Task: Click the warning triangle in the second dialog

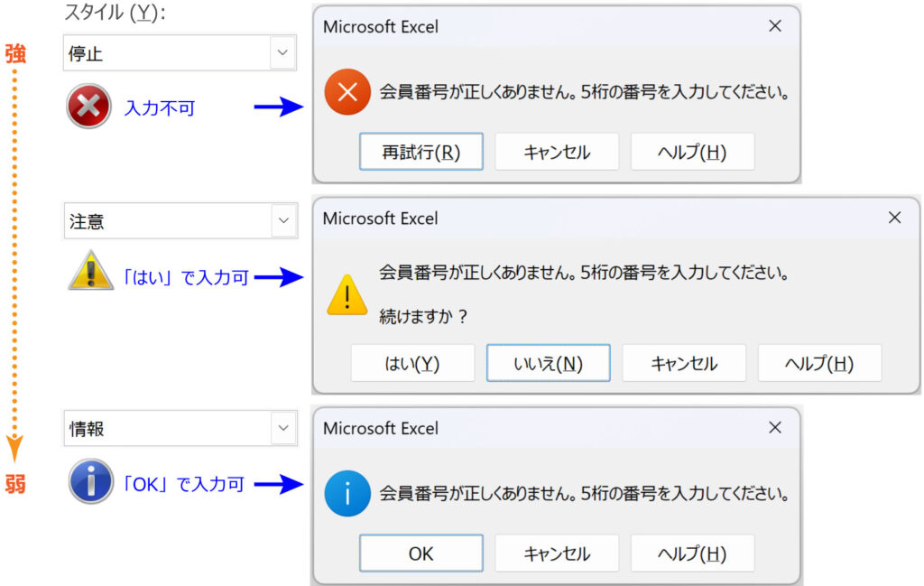Action: (347, 294)
